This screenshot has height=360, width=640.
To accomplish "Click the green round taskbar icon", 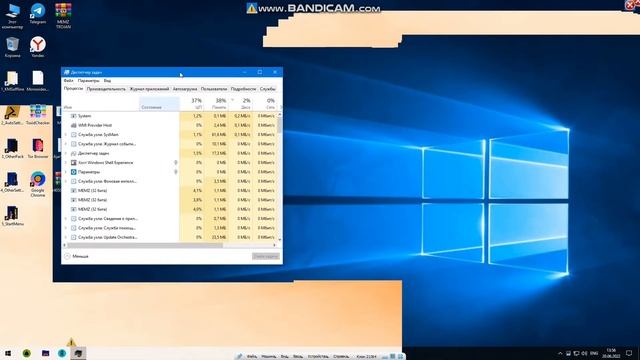I will tap(27, 353).
